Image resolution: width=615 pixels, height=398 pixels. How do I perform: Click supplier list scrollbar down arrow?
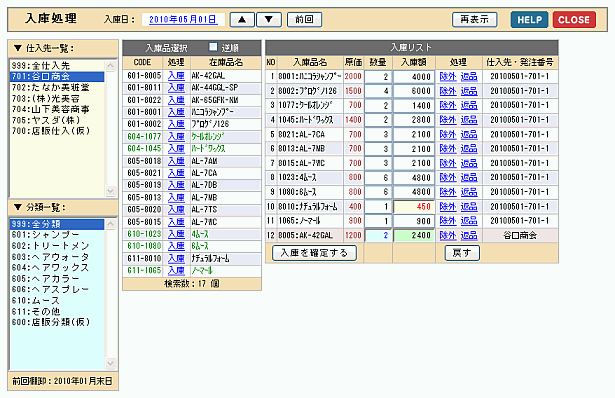pos(111,191)
